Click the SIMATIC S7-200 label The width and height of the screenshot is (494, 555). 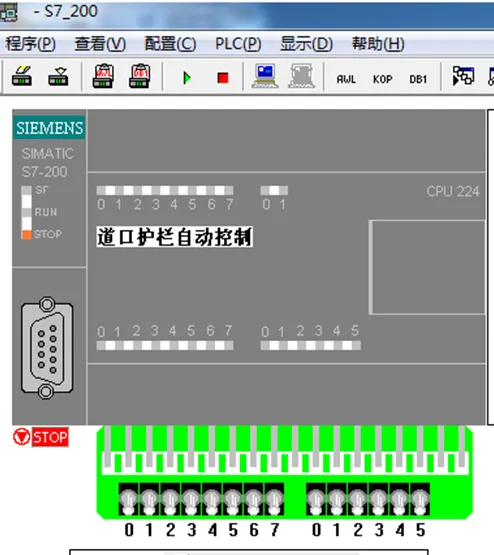[x=47, y=162]
